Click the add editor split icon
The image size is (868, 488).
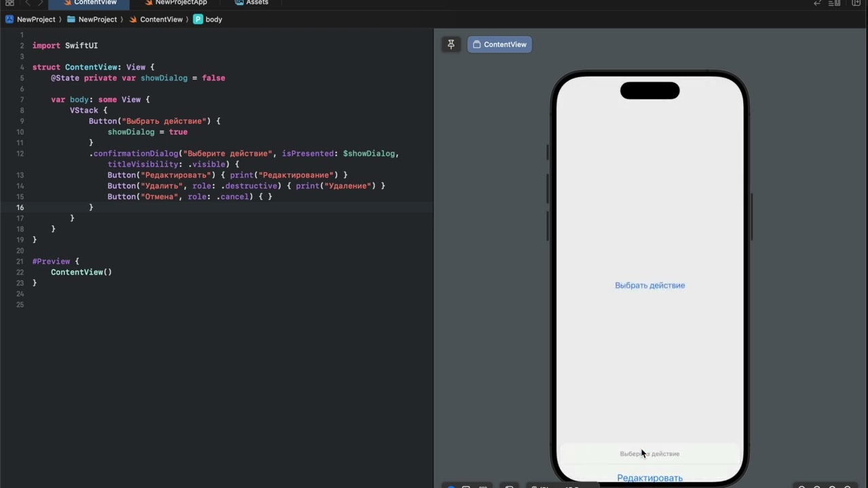tap(856, 3)
